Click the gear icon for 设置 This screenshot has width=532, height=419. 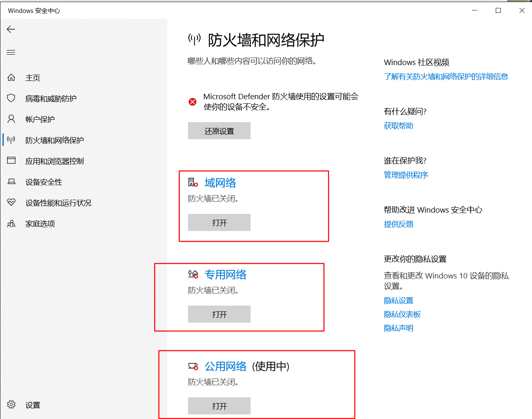[x=11, y=405]
